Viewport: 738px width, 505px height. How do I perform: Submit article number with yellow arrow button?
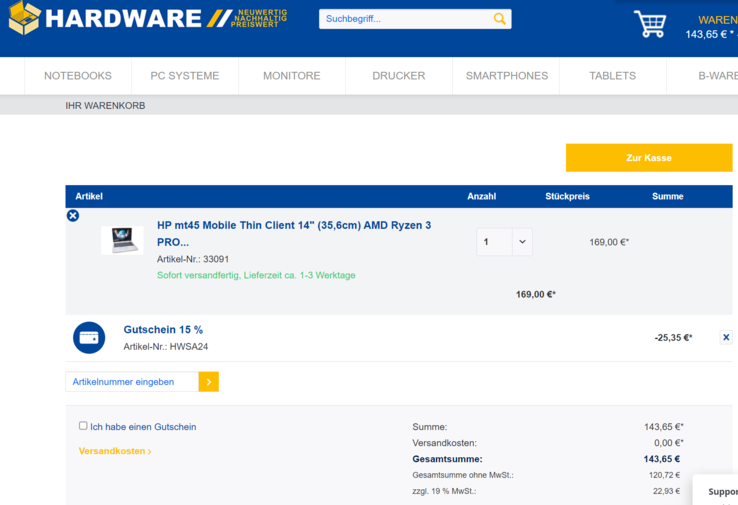pyautogui.click(x=209, y=382)
